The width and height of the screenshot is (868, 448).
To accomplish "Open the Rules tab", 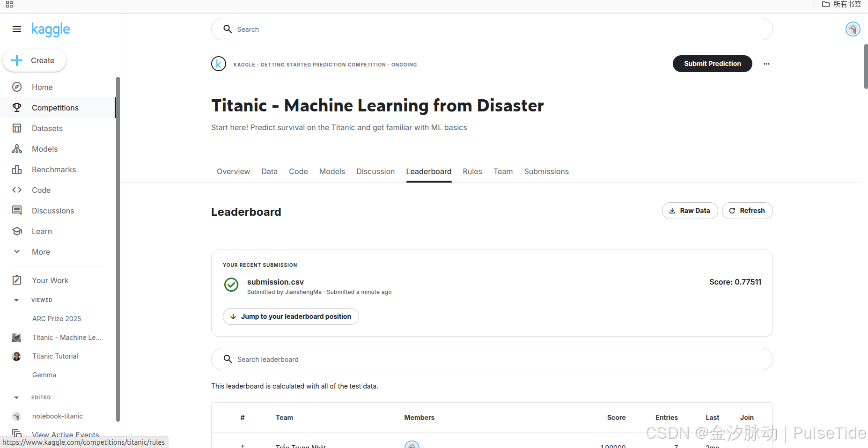I will 472,171.
